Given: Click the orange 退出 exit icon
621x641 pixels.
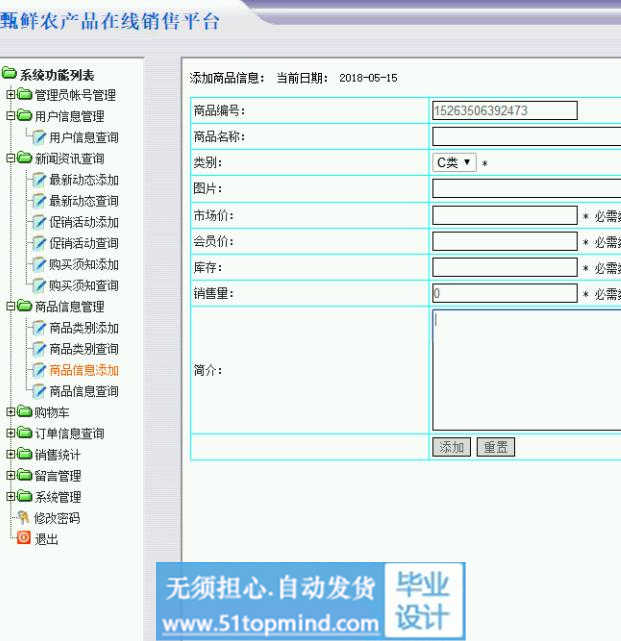Looking at the screenshot, I should click(x=23, y=539).
